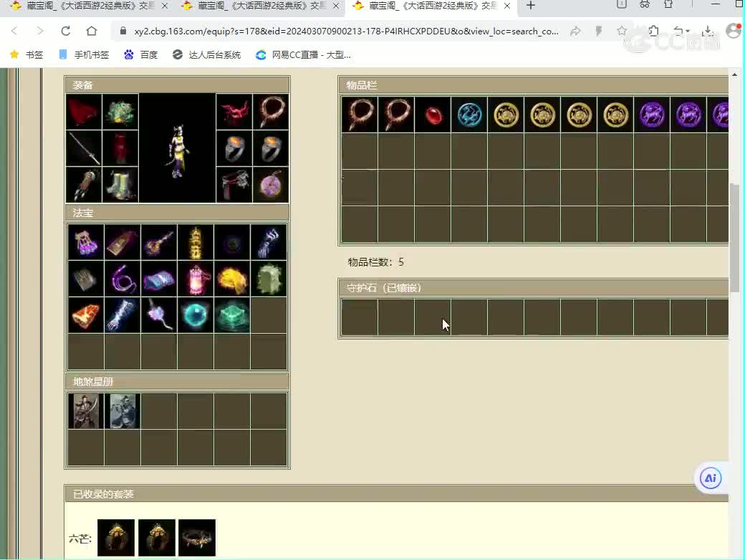The image size is (745, 560).
Task: Open the purple round amulet equipment
Action: [x=270, y=185]
